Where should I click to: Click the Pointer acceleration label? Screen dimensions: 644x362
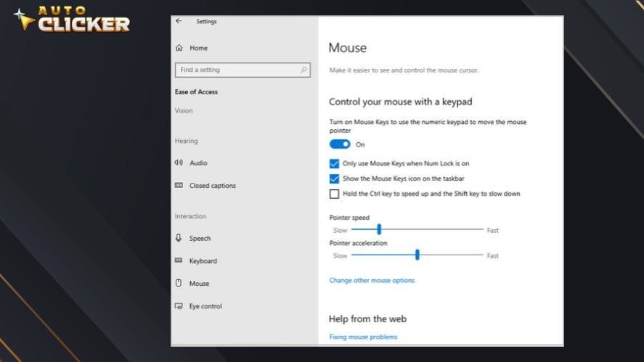click(x=358, y=243)
